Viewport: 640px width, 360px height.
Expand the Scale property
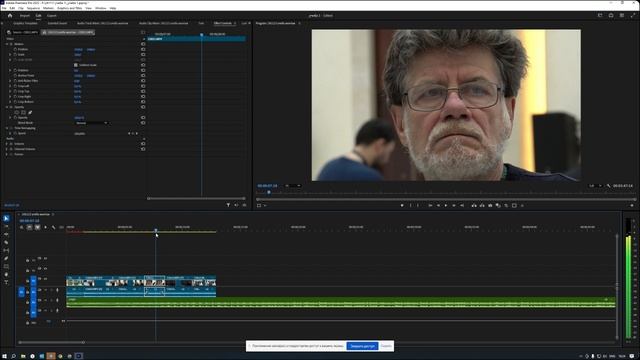(x=10, y=55)
